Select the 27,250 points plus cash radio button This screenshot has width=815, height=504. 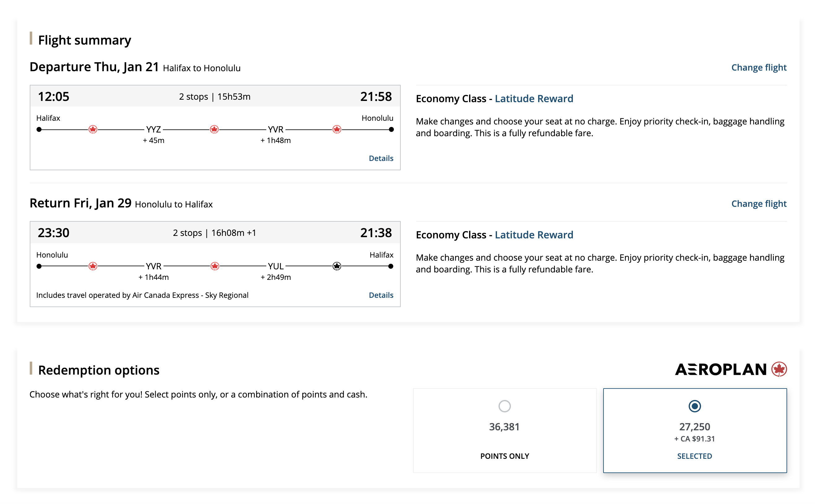[x=694, y=406]
